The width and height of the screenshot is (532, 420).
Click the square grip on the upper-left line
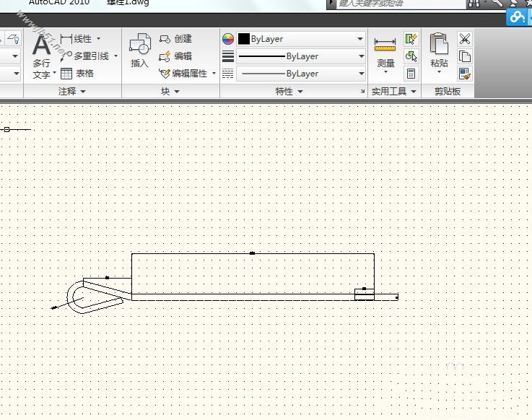pyautogui.click(x=6, y=130)
